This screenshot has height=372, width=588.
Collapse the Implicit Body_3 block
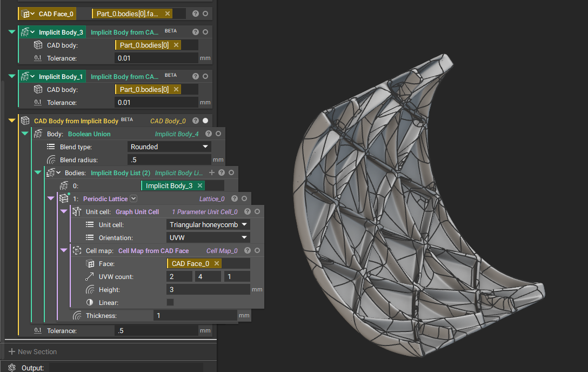pyautogui.click(x=12, y=32)
